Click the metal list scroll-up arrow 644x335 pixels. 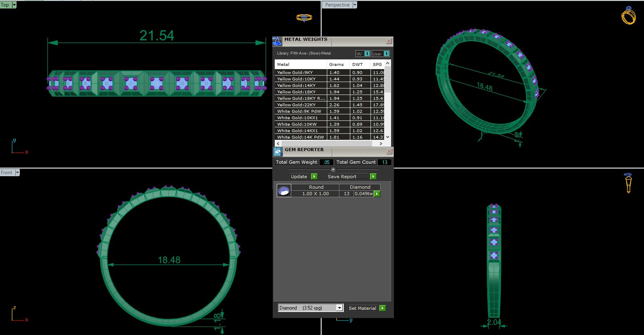[x=388, y=63]
